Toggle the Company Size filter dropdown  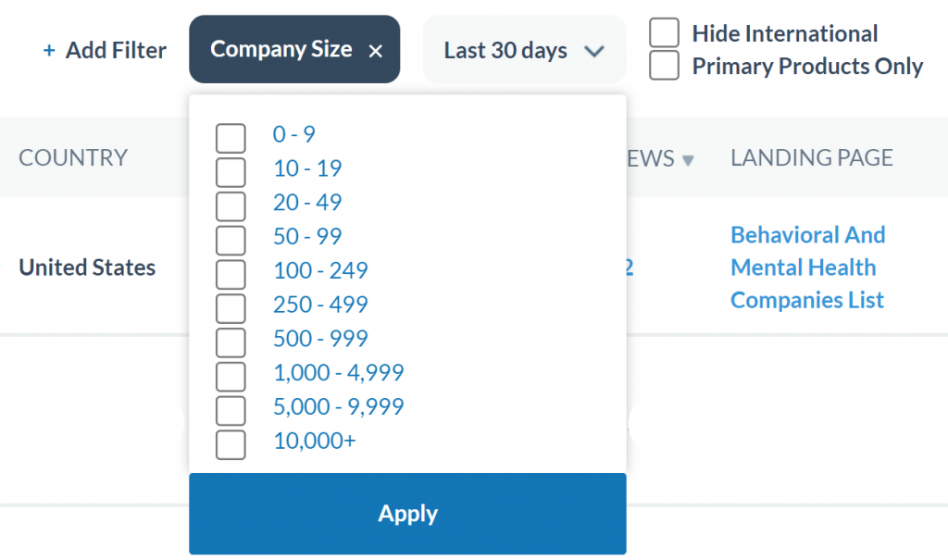(x=281, y=50)
